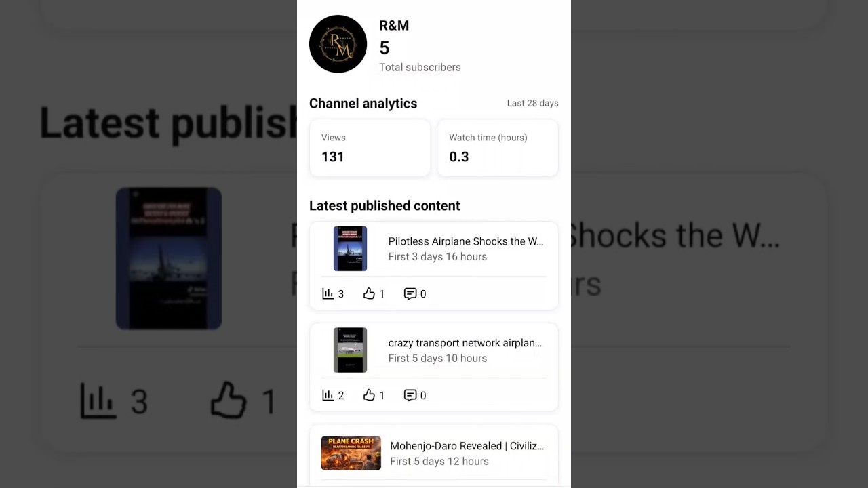Screen dimensions: 868x488
Task: Select the PLANE CRASH video thumbnail
Action: click(351, 453)
